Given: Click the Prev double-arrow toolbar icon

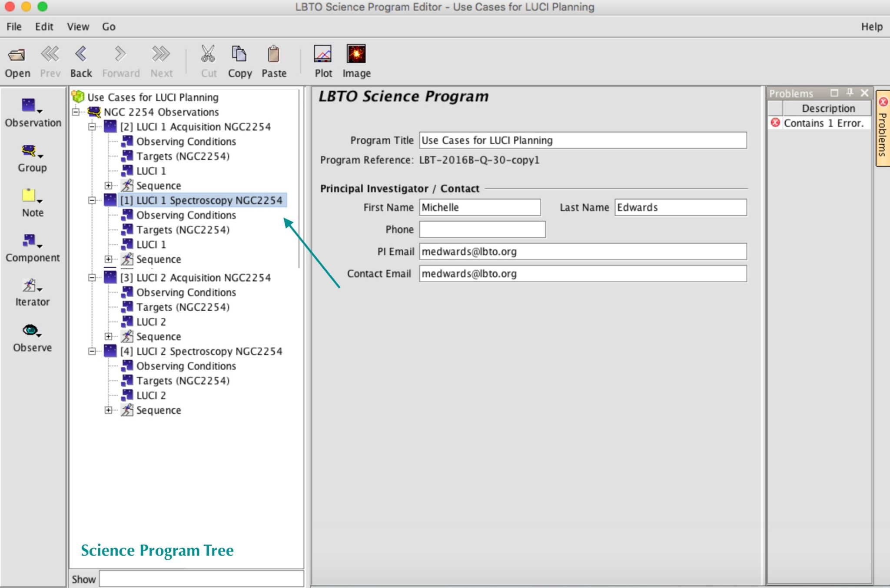Looking at the screenshot, I should (50, 54).
